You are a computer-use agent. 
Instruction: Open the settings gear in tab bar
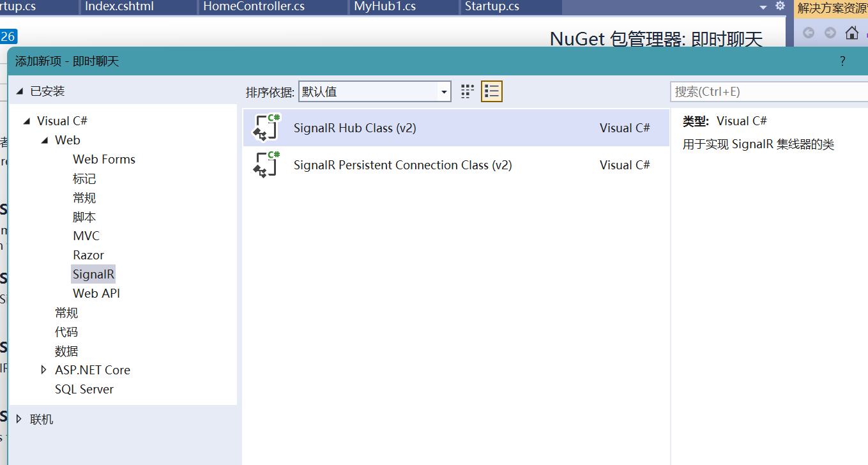(x=780, y=6)
